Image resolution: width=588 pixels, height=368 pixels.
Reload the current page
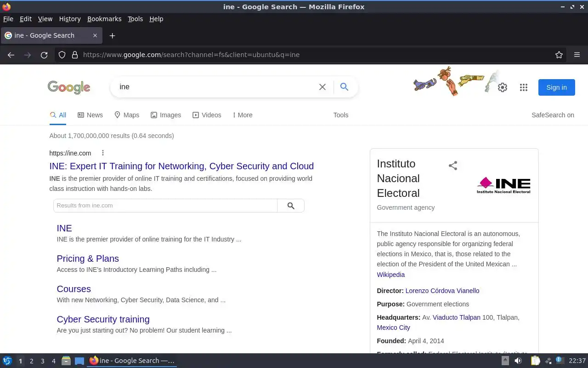click(44, 55)
